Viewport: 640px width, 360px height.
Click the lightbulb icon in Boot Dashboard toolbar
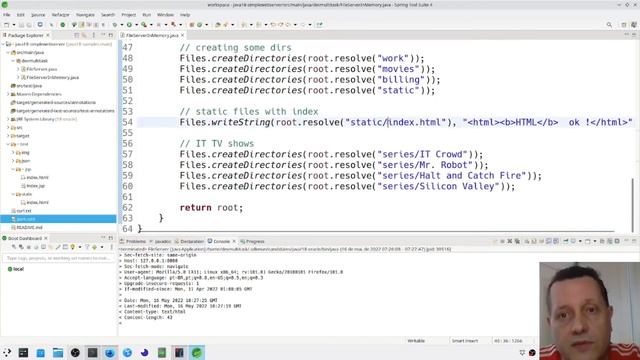click(x=73, y=247)
